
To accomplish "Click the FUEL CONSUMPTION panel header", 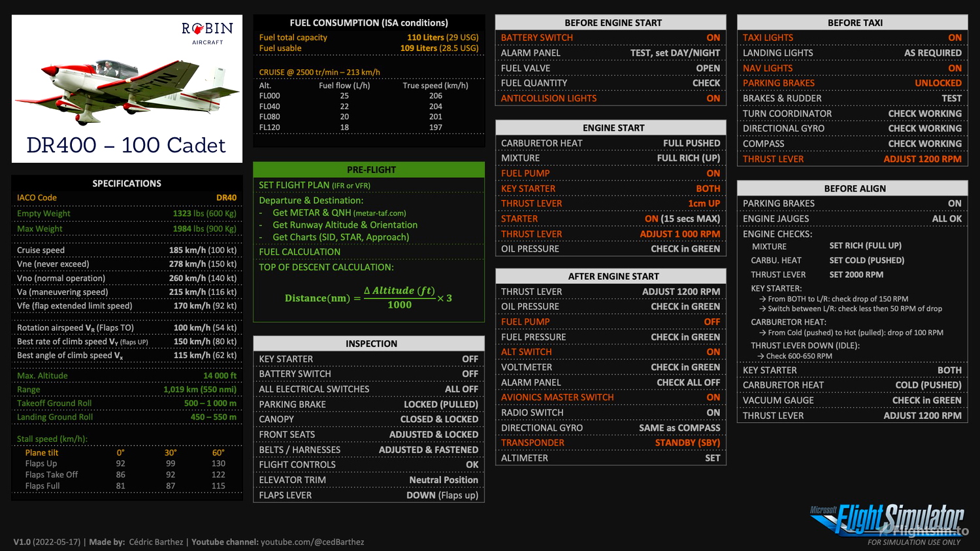I will pos(369,22).
